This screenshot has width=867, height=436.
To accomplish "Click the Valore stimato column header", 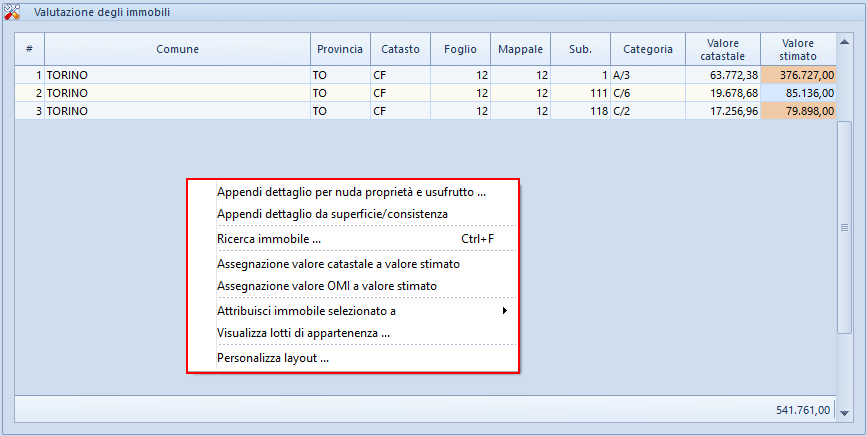I will (797, 49).
